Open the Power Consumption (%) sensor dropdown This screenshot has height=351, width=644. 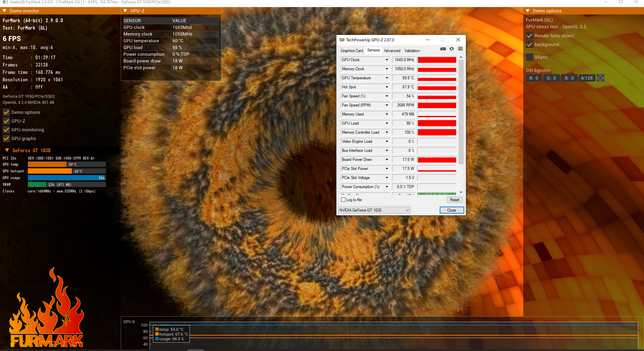(387, 187)
